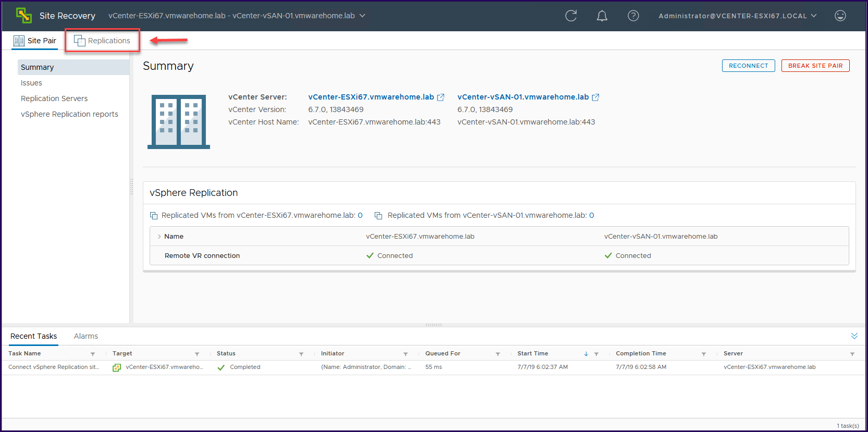
Task: Toggle Start Time sort arrow
Action: (586, 354)
